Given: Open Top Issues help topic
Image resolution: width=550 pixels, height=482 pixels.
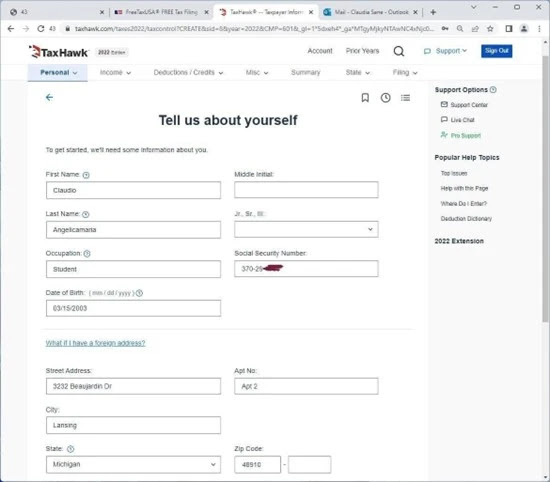Looking at the screenshot, I should pyautogui.click(x=454, y=173).
